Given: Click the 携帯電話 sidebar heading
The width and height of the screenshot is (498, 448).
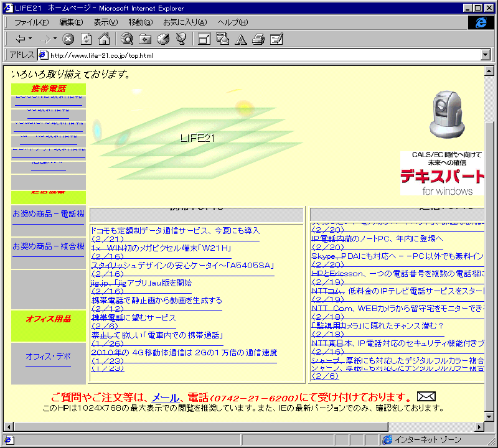Looking at the screenshot, I should tap(49, 89).
